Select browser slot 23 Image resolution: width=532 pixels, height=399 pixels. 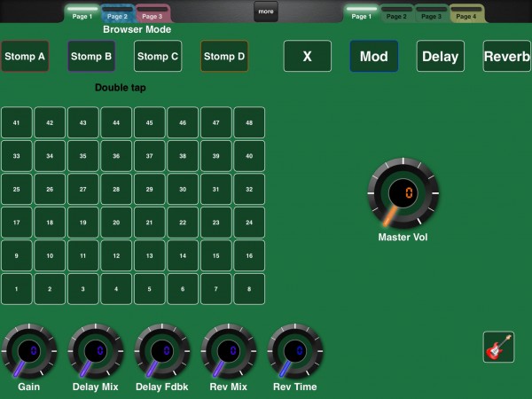(216, 223)
